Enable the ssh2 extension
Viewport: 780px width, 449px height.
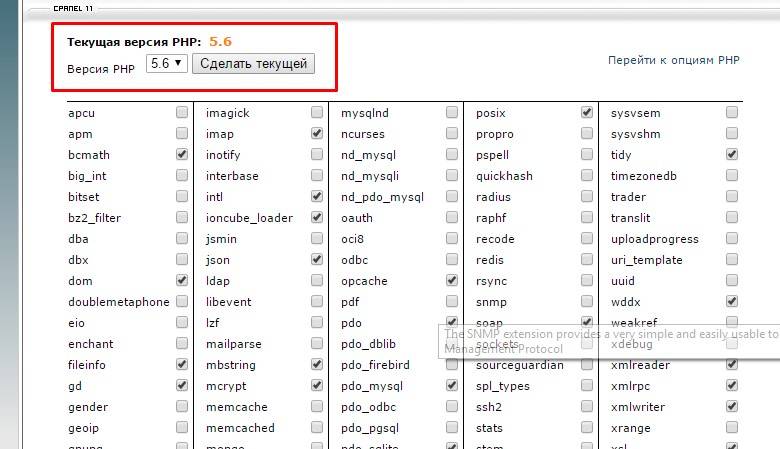click(587, 406)
